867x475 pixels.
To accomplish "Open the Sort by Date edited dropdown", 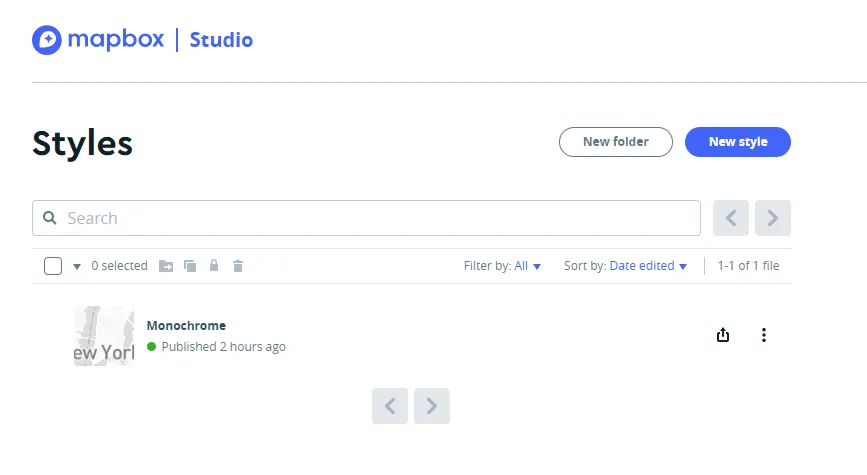I will click(648, 266).
